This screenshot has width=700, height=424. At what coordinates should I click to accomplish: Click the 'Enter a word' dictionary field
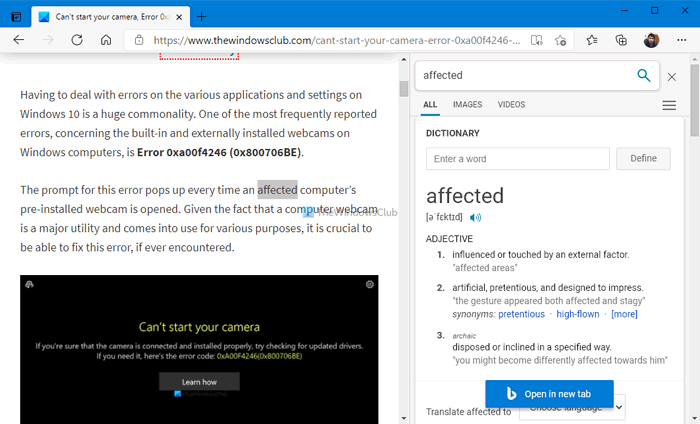click(517, 159)
